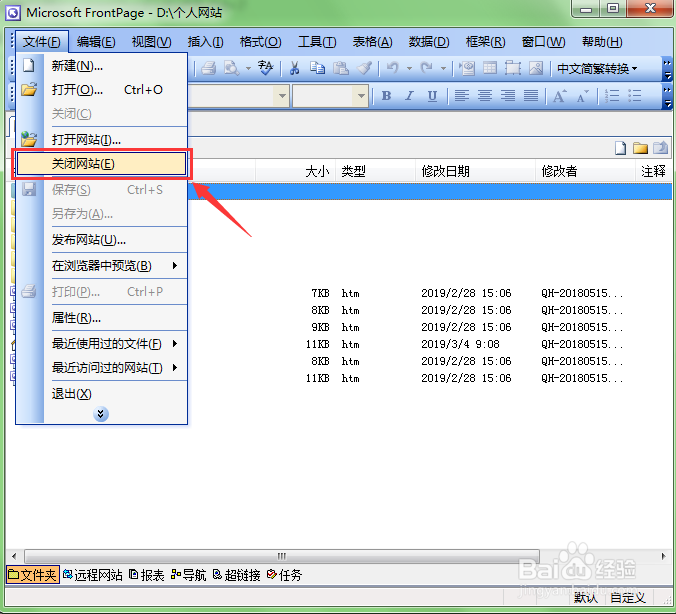The image size is (676, 614).
Task: Expand 在浏览器中预览 submenu
Action: 174,266
